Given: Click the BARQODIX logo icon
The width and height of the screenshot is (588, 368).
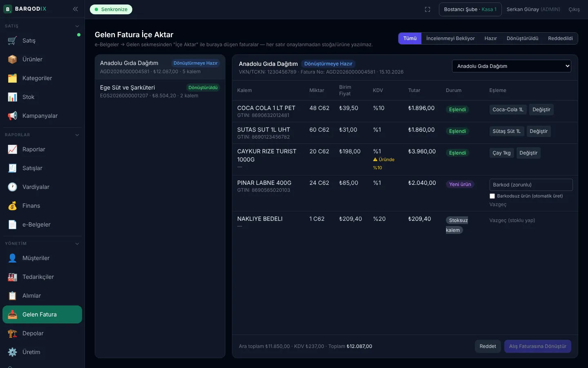Looking at the screenshot, I should coord(7,9).
